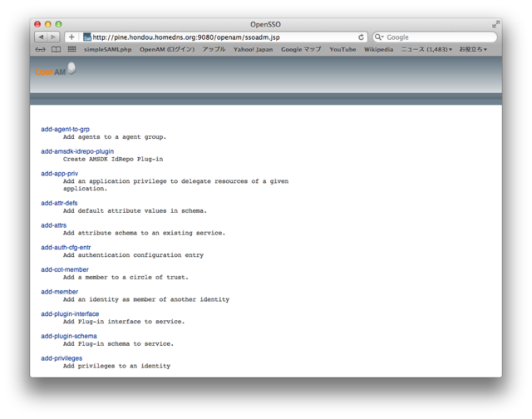
Task: Open the simpleSAMLphp bookmark
Action: (107, 50)
